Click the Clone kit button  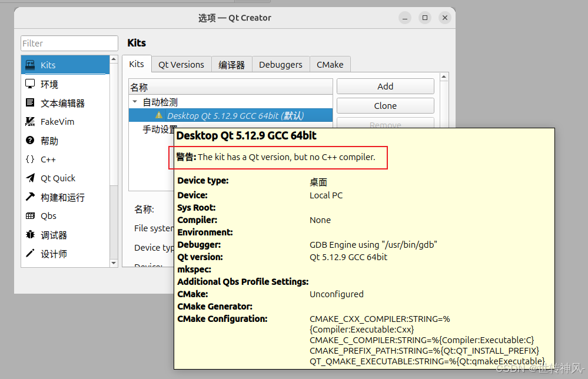385,106
